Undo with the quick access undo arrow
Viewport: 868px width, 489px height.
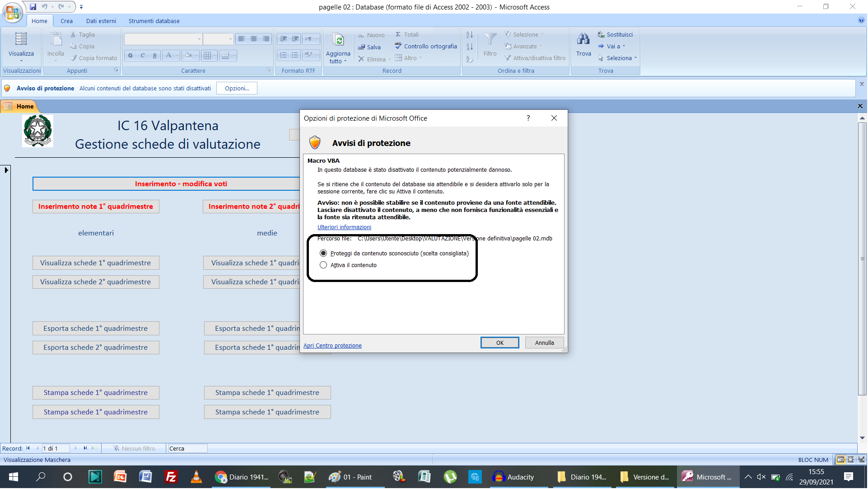44,7
